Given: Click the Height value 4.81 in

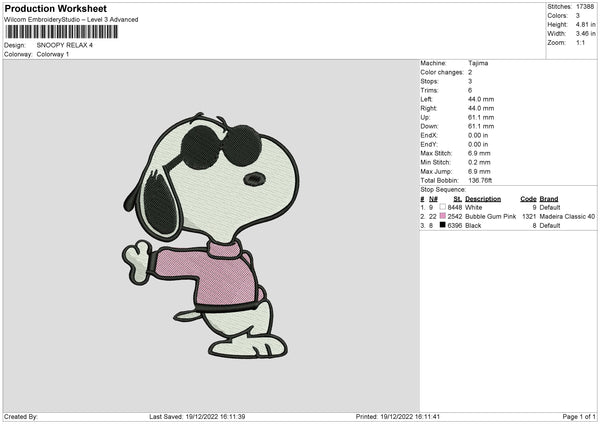Looking at the screenshot, I should point(585,24).
